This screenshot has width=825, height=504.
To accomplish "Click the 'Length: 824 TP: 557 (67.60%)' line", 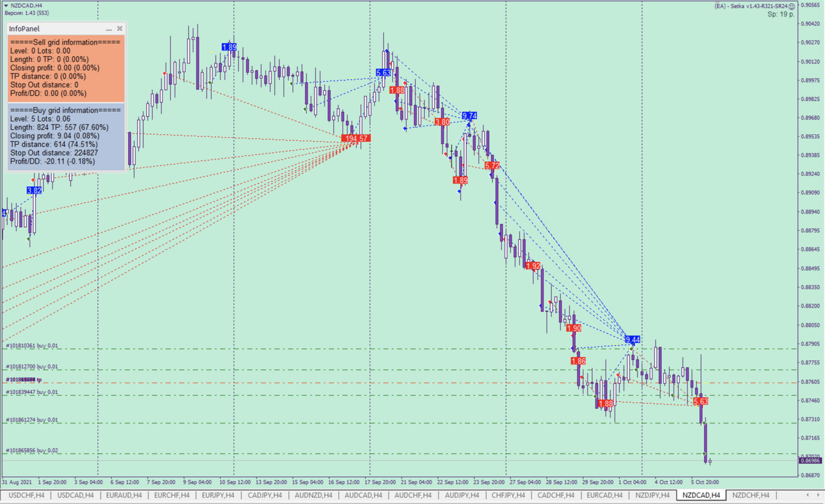I will click(x=59, y=127).
